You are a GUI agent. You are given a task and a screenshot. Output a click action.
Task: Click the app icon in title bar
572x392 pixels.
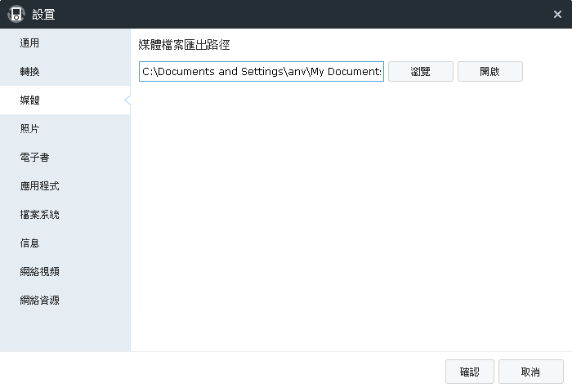[x=16, y=14]
